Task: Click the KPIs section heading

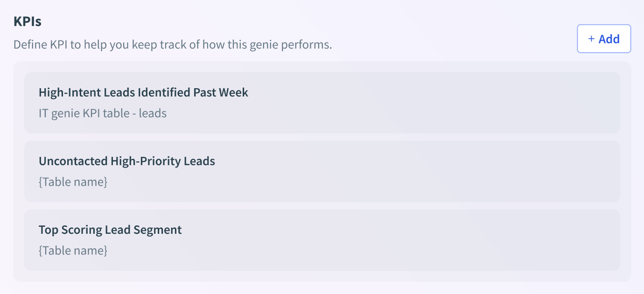Action: point(28,21)
